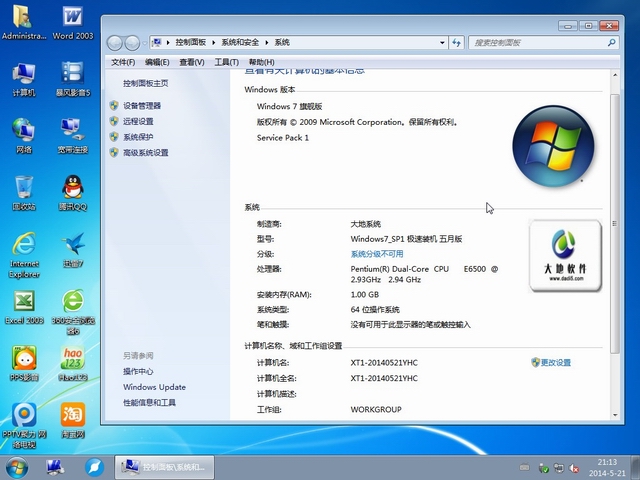
Task: Open Windows Update link in sidebar
Action: (154, 387)
